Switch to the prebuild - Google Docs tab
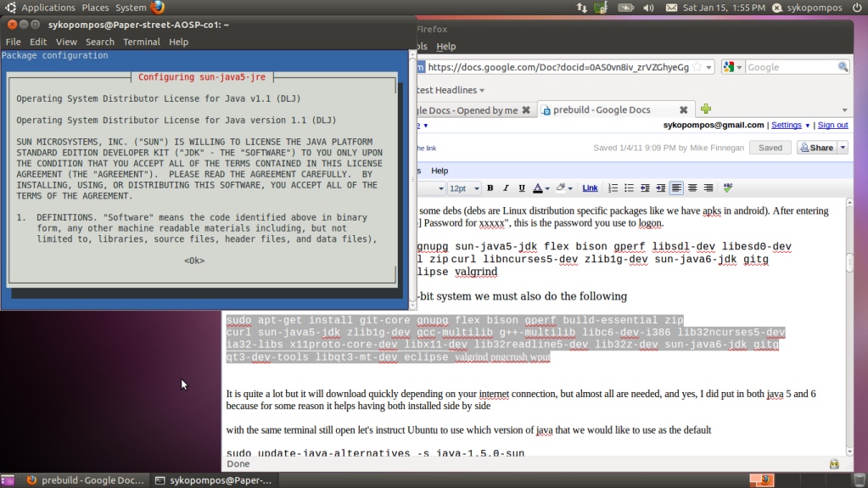Screen dimensions: 868x488 pos(602,109)
